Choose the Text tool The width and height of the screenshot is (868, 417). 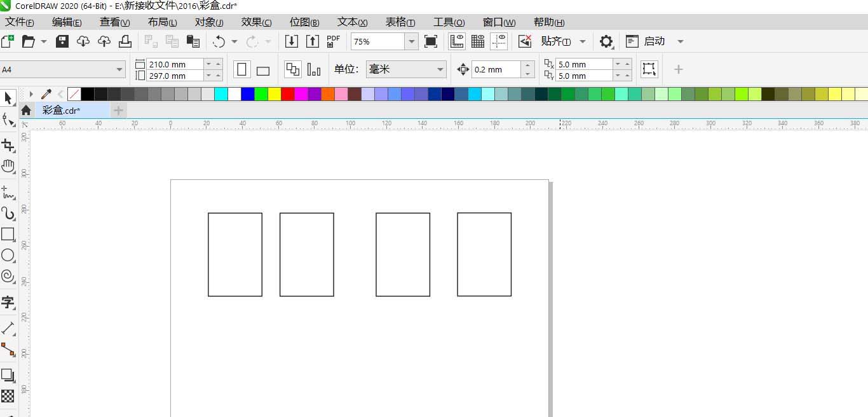click(x=8, y=302)
